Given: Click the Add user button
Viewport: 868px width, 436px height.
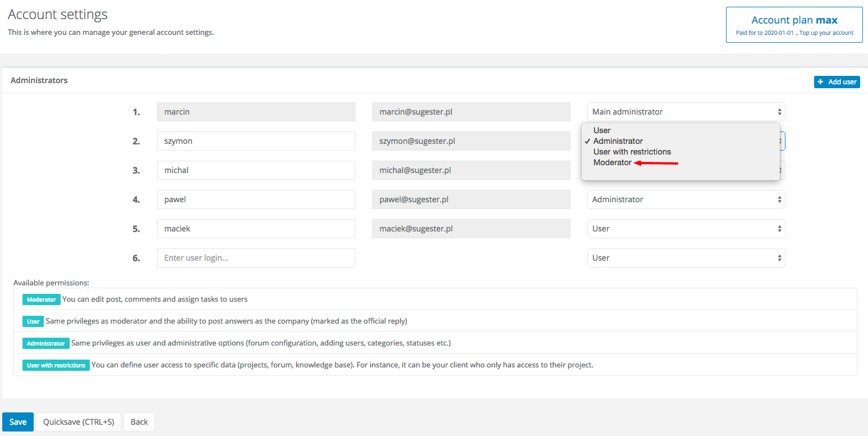Looking at the screenshot, I should 837,82.
